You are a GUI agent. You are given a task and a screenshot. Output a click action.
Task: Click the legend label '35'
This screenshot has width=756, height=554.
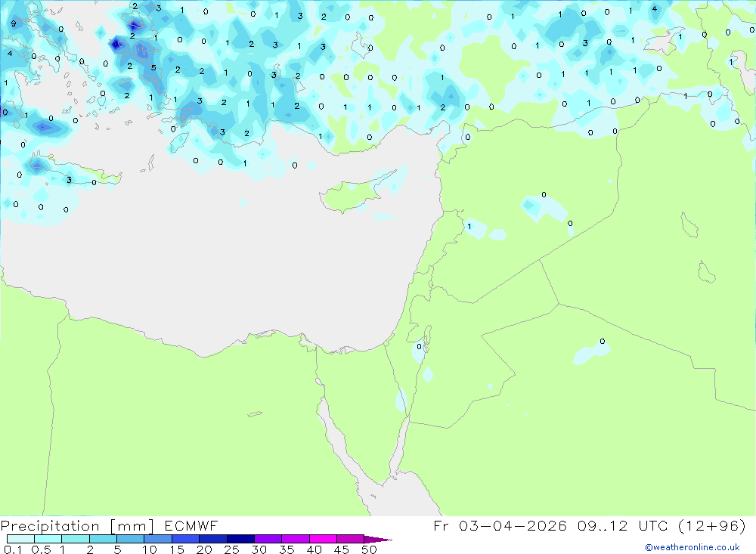pyautogui.click(x=287, y=549)
